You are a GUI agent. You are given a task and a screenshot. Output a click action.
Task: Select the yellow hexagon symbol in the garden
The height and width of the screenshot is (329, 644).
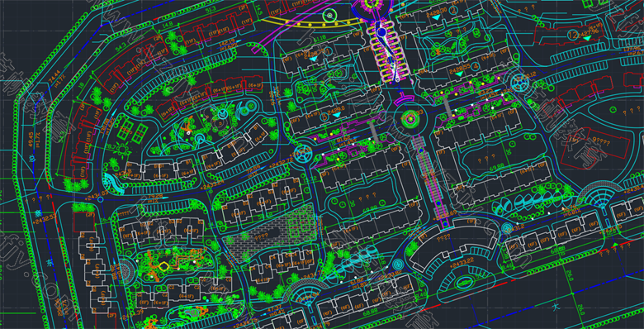(x=164, y=265)
